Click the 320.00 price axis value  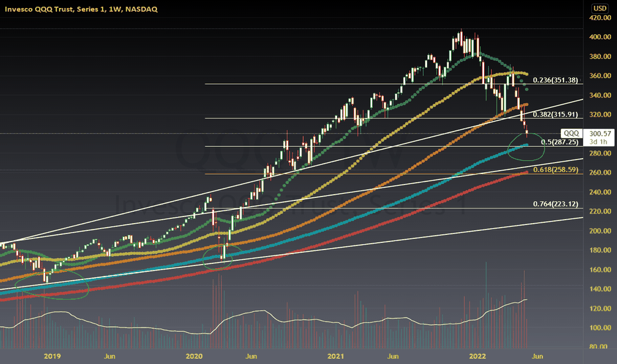[x=600, y=114]
